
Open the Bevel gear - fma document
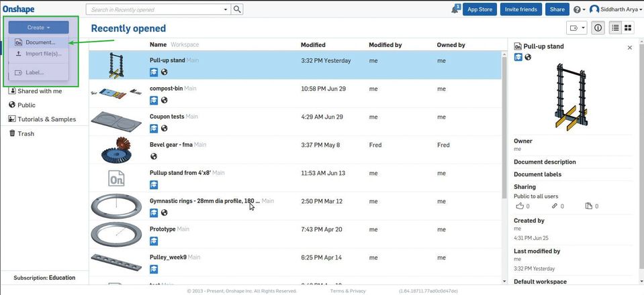(x=171, y=145)
